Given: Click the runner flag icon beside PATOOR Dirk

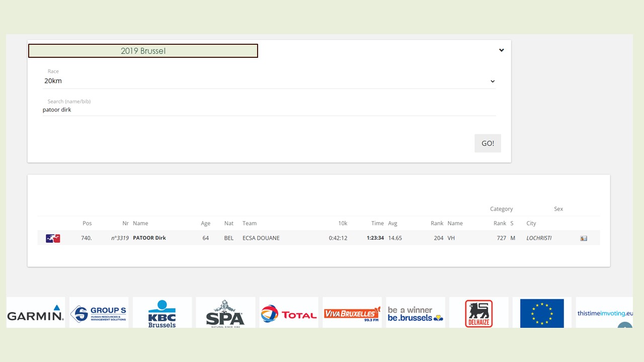Looking at the screenshot, I should point(53,238).
